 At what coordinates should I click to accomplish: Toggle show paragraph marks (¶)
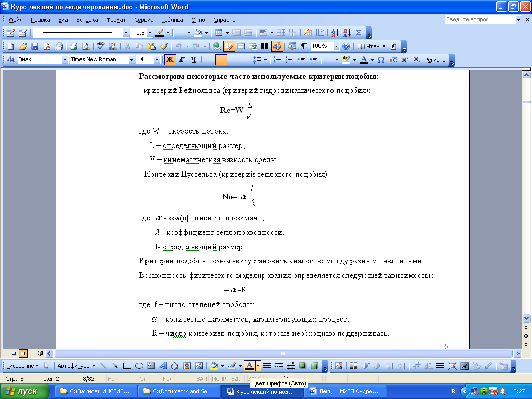pos(303,46)
